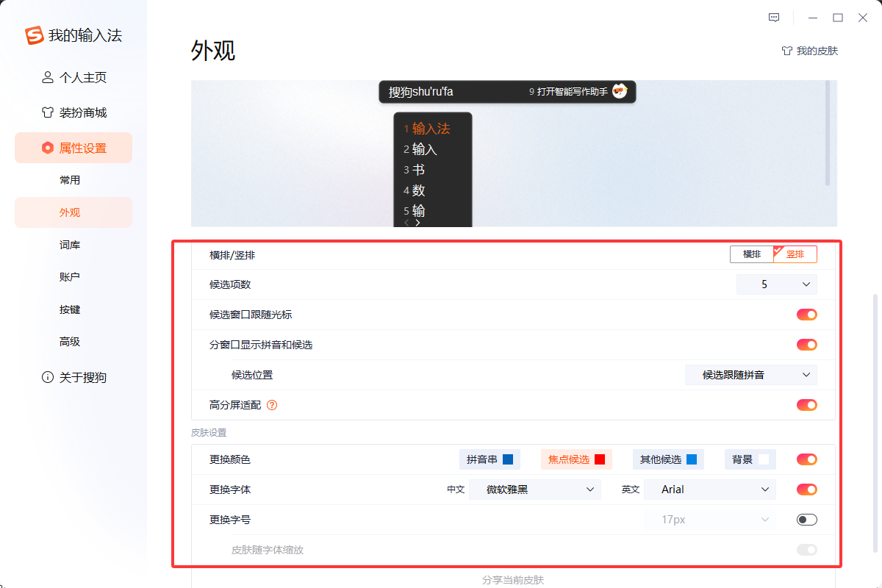Open the 候选项数 count dropdown
882x588 pixels.
776,284
